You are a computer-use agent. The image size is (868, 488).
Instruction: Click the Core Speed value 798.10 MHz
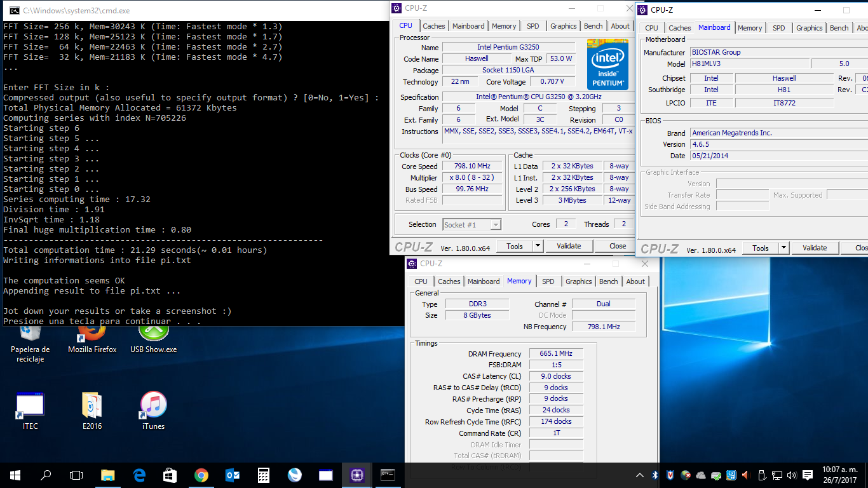[472, 166]
